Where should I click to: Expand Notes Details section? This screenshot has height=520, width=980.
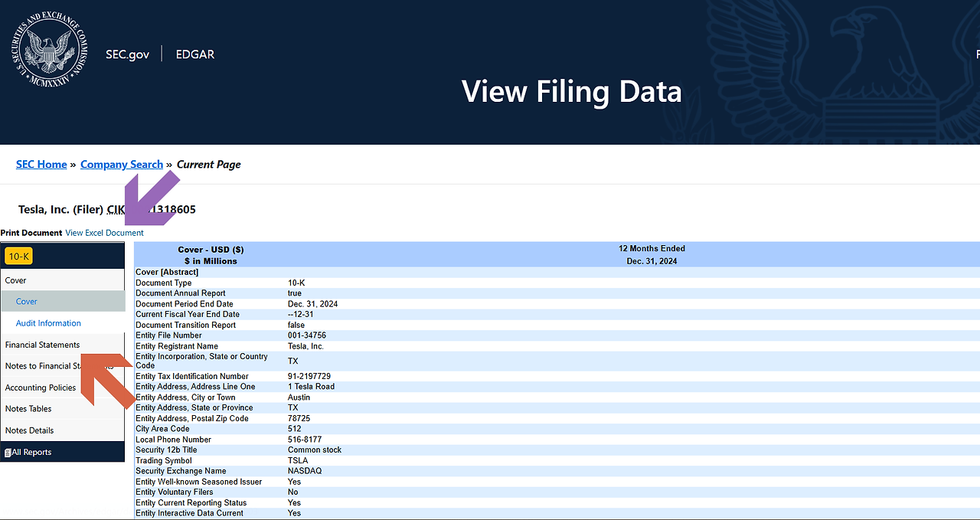(62, 430)
